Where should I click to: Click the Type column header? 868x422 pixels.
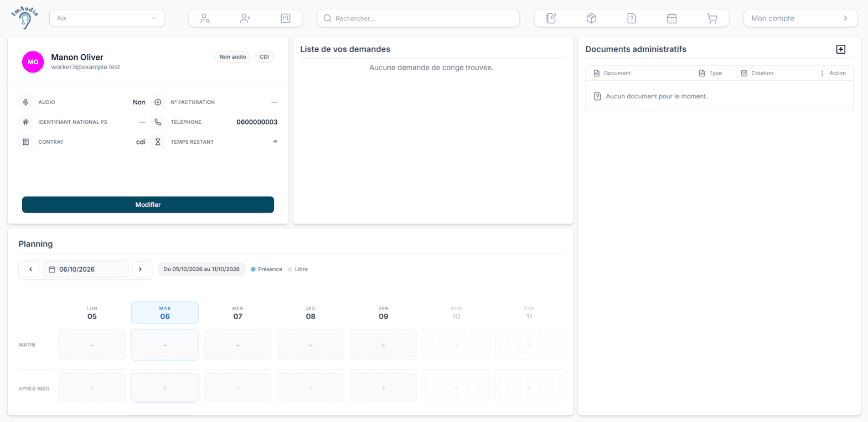coord(715,73)
